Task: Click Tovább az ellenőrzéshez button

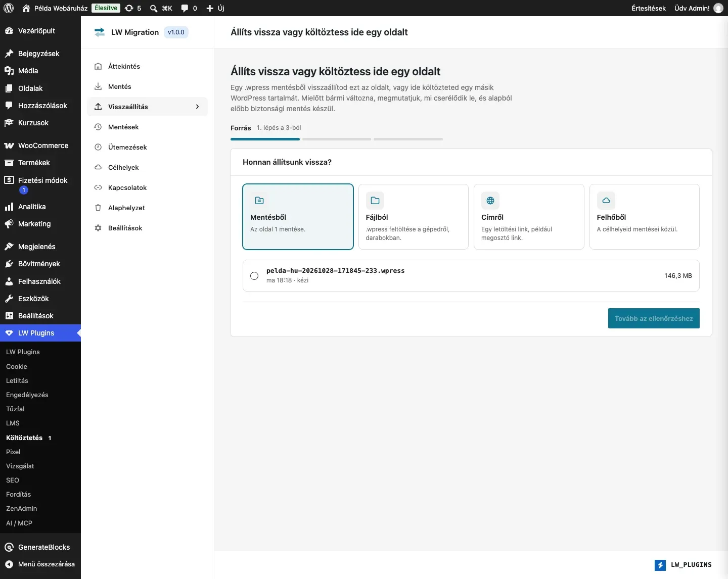Action: [654, 318]
